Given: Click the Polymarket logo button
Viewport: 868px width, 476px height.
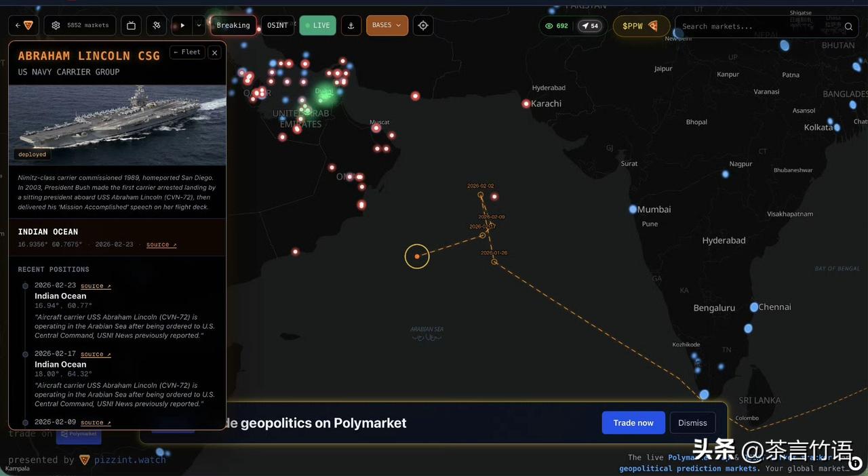Looking at the screenshot, I should [79, 434].
